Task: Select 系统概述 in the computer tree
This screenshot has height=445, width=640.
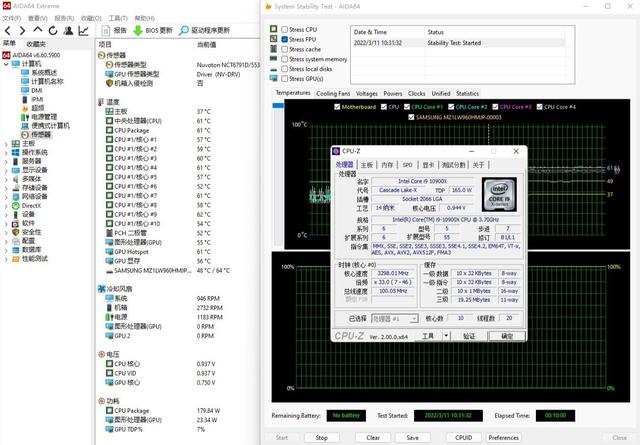Action: 39,72
